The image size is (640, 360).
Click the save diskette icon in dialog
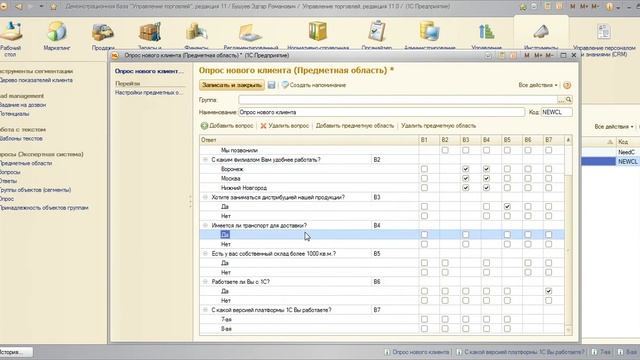point(271,85)
